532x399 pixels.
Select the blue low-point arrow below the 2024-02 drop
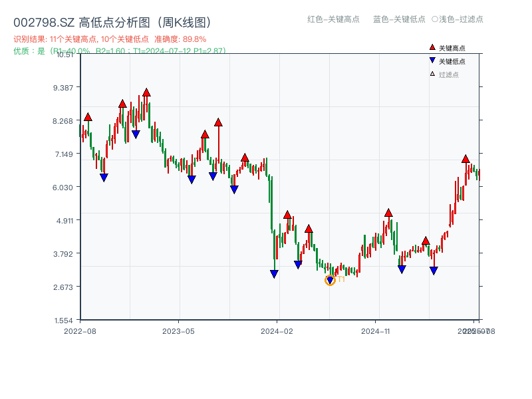coord(274,274)
